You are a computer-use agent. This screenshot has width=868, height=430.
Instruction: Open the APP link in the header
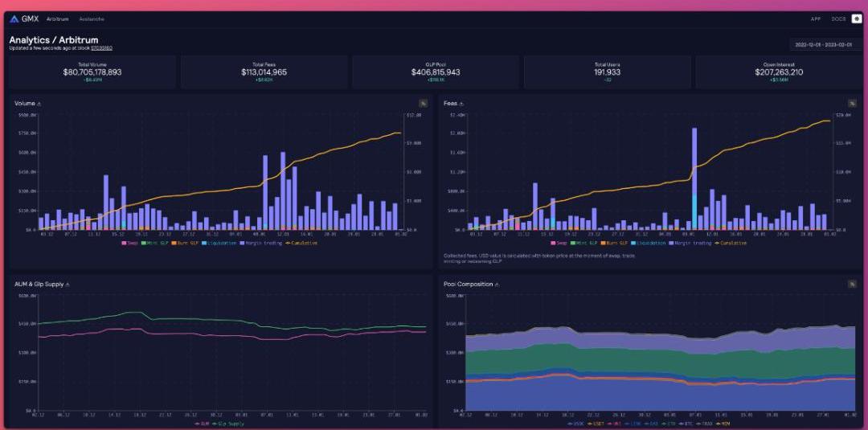coord(816,18)
